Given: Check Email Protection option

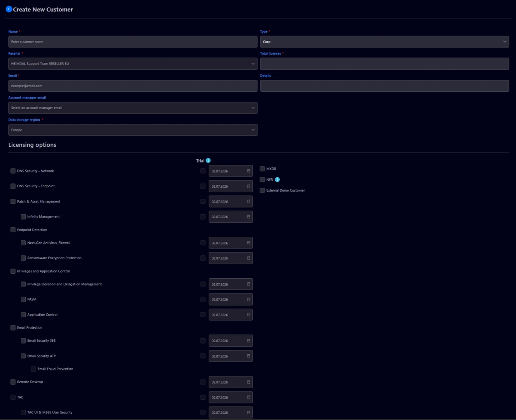Looking at the screenshot, I should click(13, 327).
